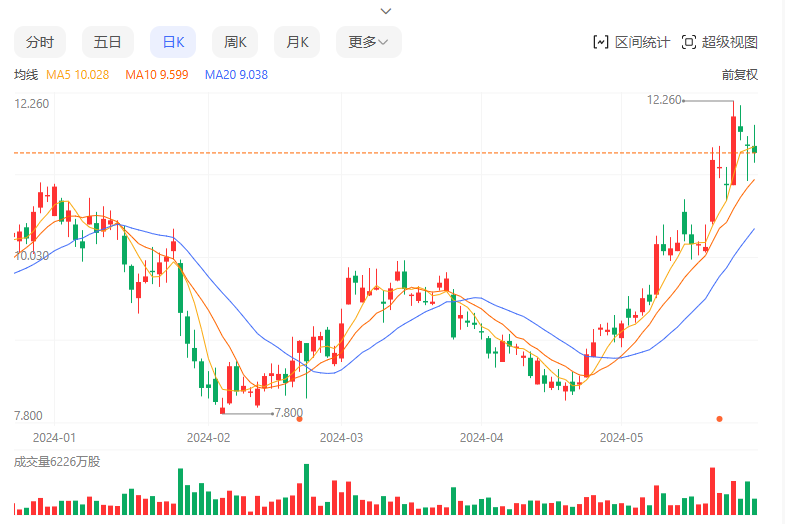Open 超级视图 super view icon

click(689, 42)
